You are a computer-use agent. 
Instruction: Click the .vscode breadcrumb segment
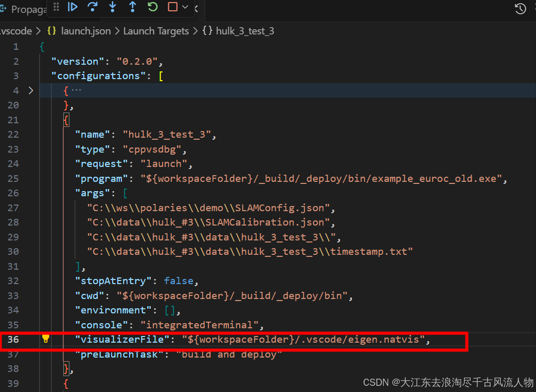click(16, 31)
